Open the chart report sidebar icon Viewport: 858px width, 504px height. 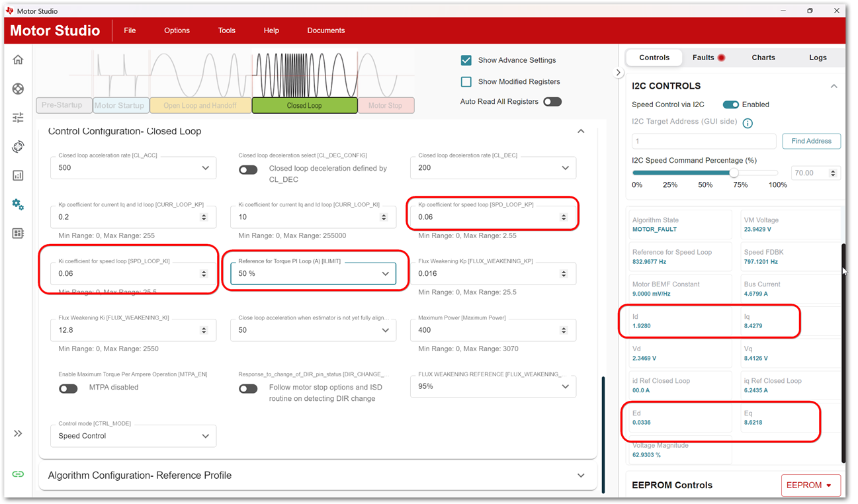(18, 176)
